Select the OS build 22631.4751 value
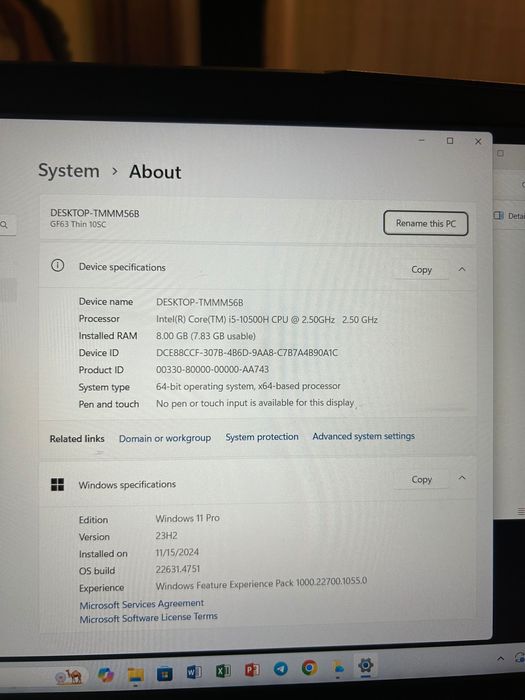The width and height of the screenshot is (525, 700). pos(178,569)
